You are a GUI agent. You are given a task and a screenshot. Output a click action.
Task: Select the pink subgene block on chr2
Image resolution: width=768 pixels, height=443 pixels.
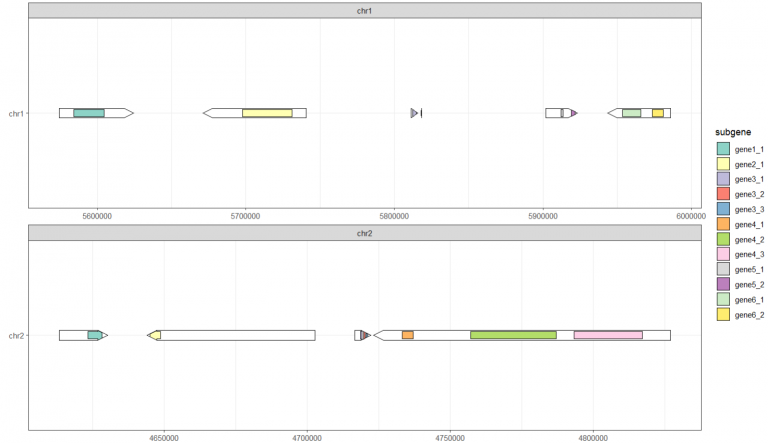[608, 335]
